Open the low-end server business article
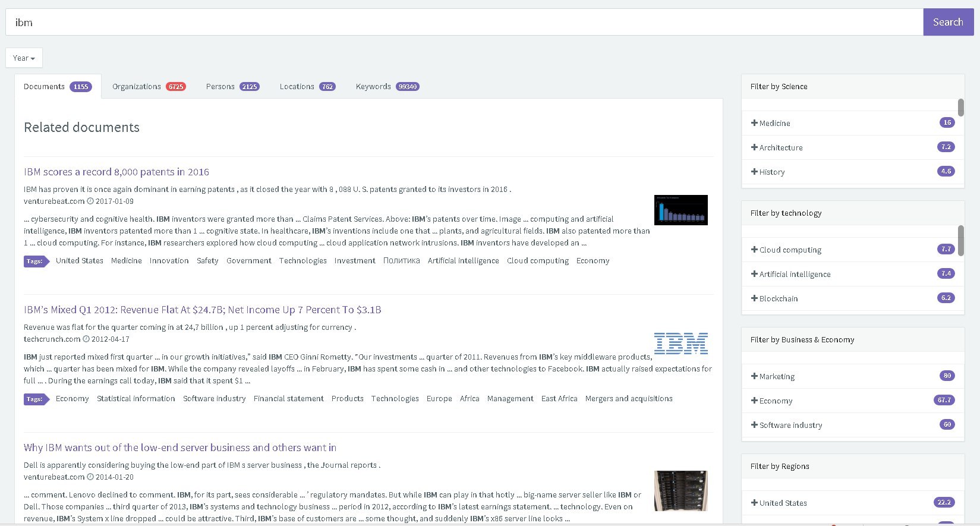 click(x=180, y=448)
